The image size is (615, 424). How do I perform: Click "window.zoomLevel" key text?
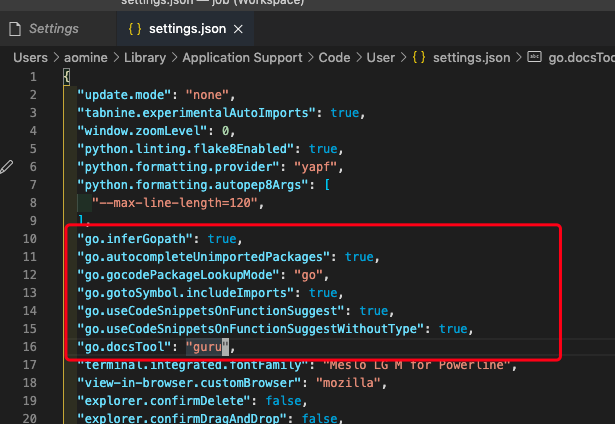coord(142,131)
